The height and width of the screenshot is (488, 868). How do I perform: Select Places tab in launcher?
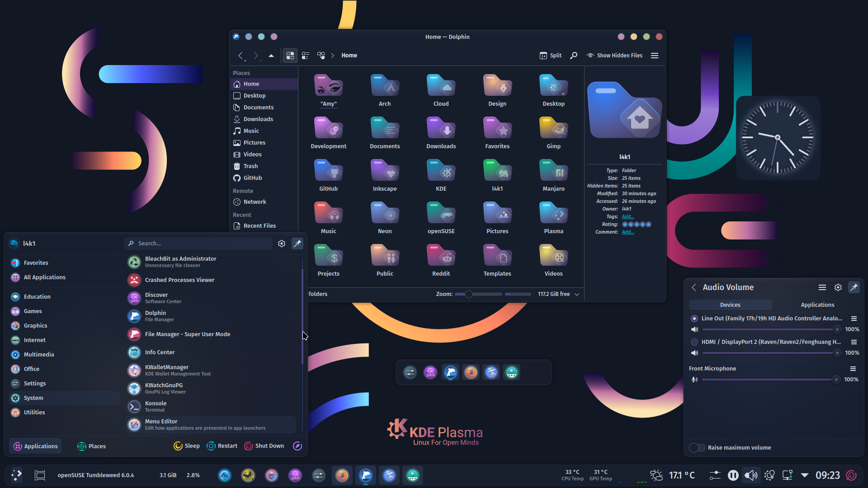tap(92, 446)
